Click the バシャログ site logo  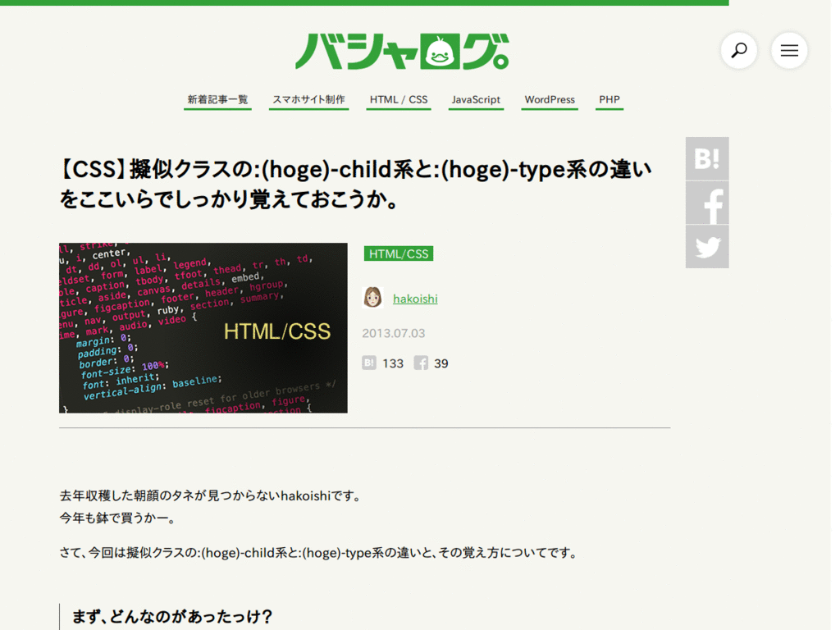point(402,52)
